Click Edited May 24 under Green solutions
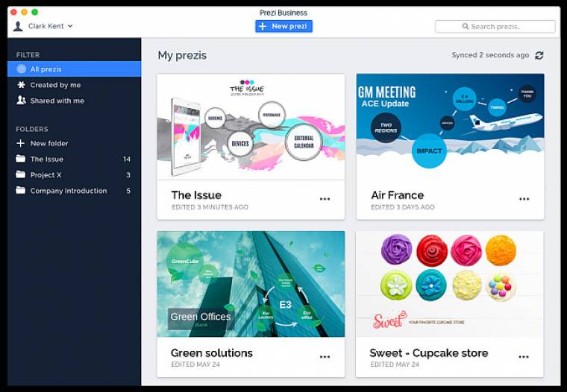The image size is (567, 392). pos(195,364)
